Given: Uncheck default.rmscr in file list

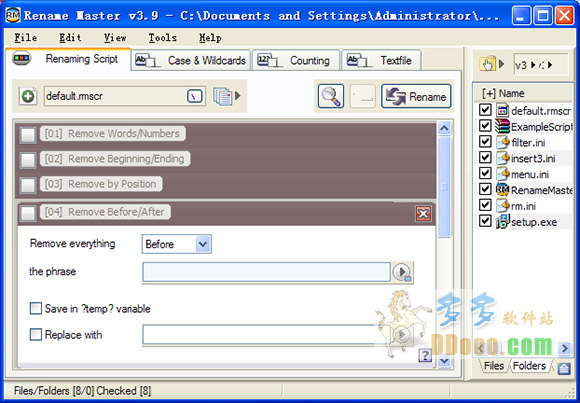Looking at the screenshot, I should pos(485,110).
